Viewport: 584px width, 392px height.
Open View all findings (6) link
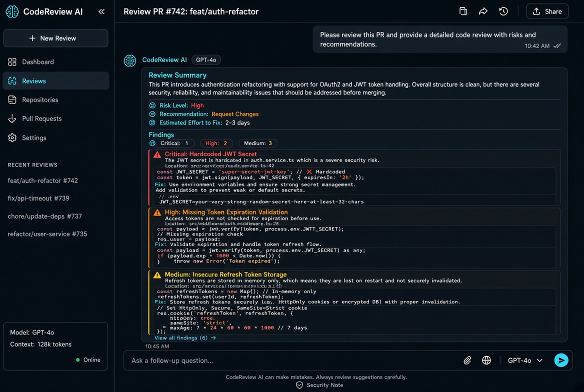(185, 338)
